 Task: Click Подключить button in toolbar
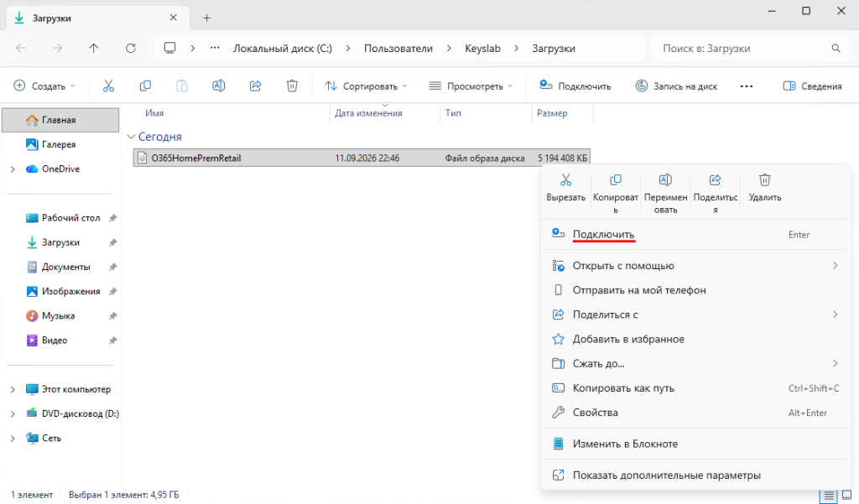tap(575, 86)
